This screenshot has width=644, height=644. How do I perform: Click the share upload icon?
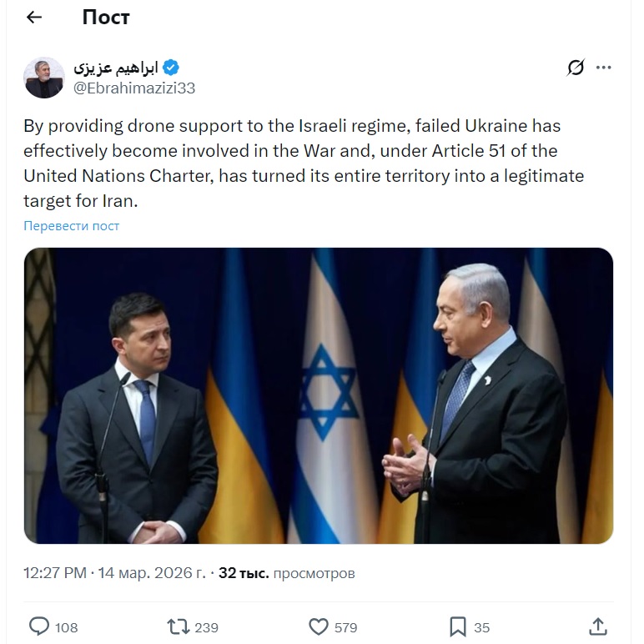pyautogui.click(x=597, y=626)
